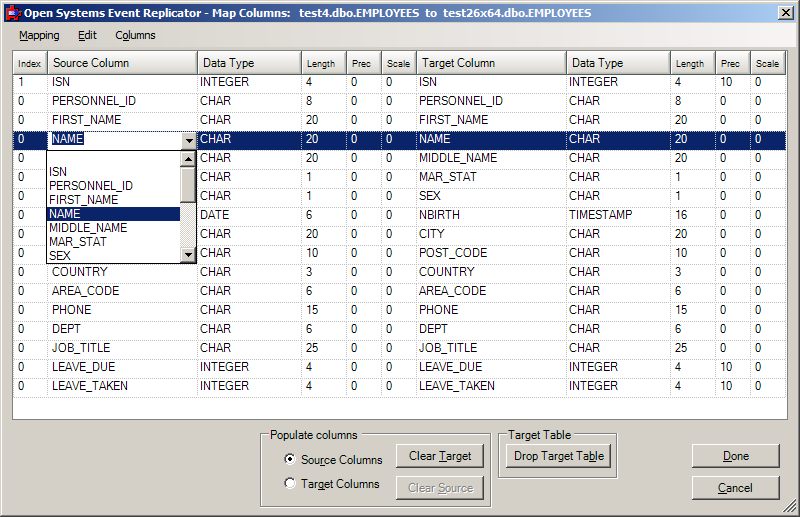The width and height of the screenshot is (800, 517).
Task: Click the NAME source column edit field
Action: (x=115, y=139)
